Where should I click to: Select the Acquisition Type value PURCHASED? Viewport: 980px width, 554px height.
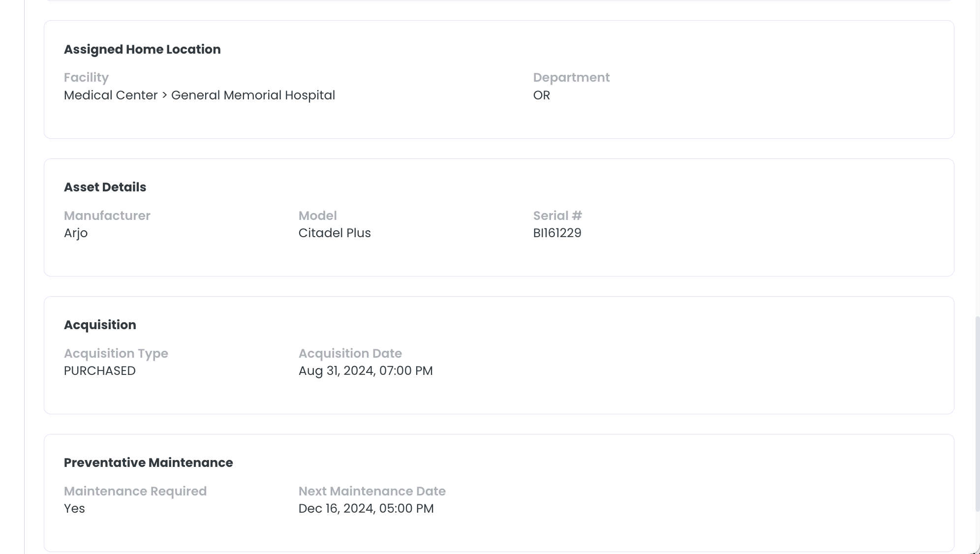tap(99, 370)
